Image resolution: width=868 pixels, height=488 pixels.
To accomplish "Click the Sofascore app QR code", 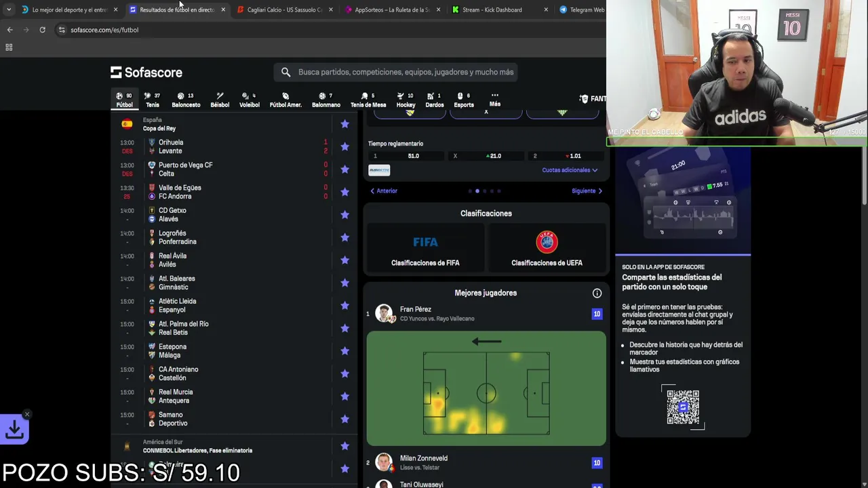I will click(x=683, y=407).
